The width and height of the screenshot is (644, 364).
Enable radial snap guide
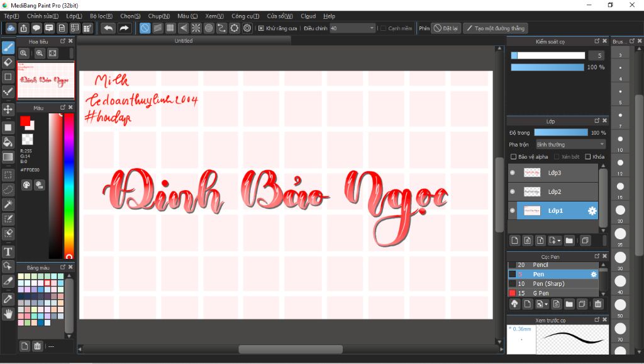[x=196, y=28]
